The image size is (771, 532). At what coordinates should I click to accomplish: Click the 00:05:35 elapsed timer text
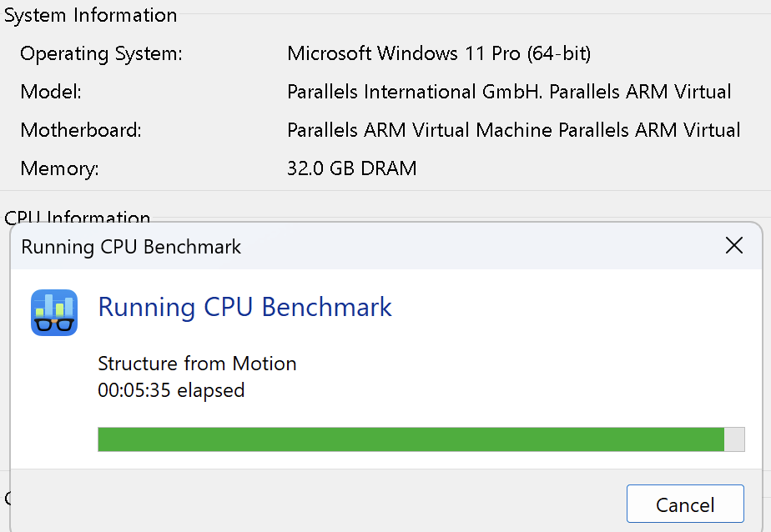(171, 389)
